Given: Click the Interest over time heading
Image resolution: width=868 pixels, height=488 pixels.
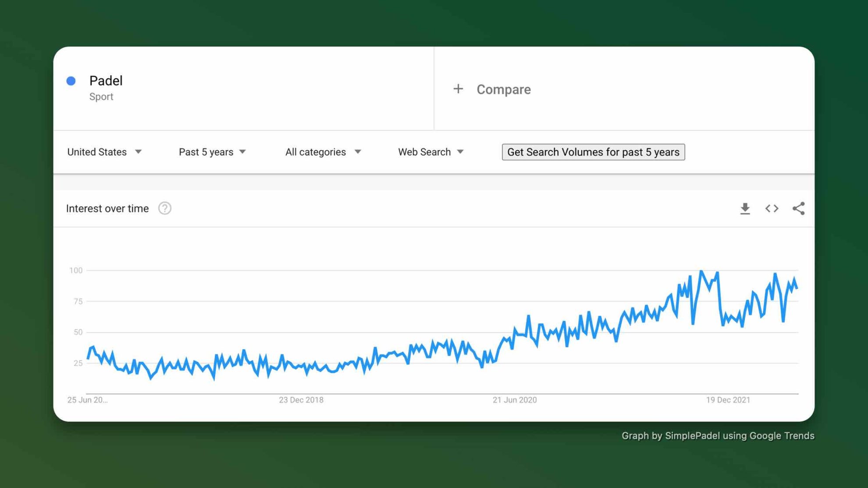Looking at the screenshot, I should point(107,209).
